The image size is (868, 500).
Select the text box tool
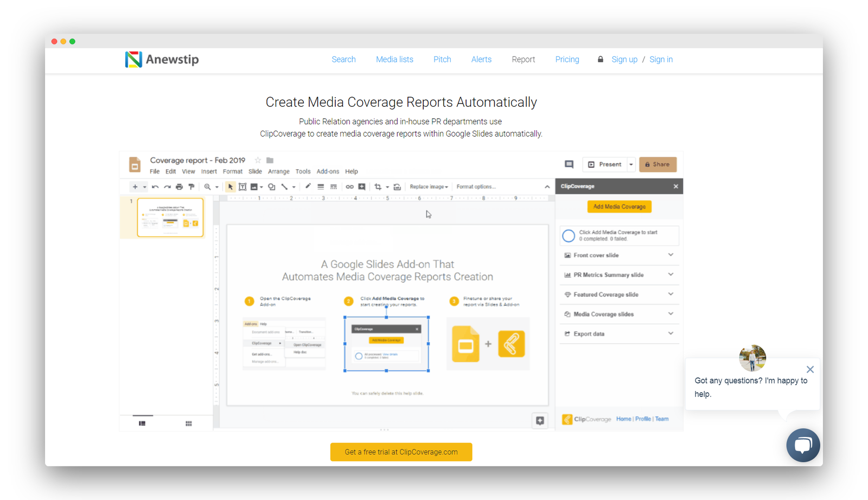(x=242, y=187)
